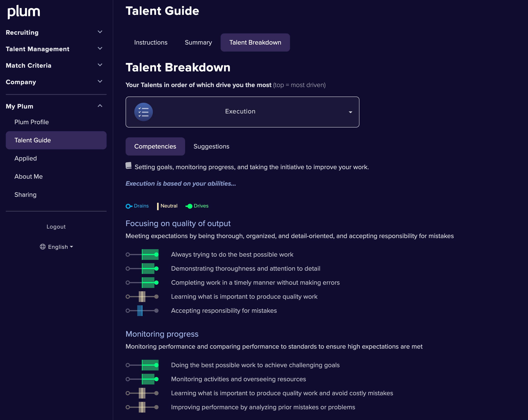Click the Drives legend green icon
The image size is (528, 420).
(189, 206)
